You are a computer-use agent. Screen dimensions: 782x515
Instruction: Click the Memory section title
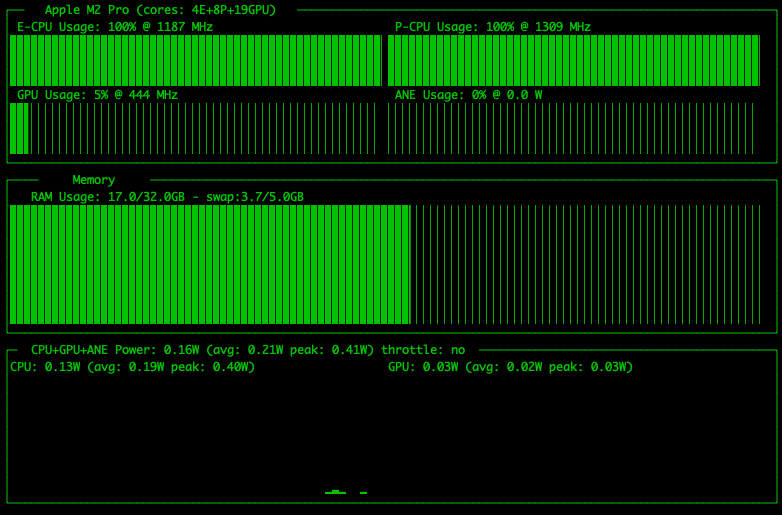94,180
